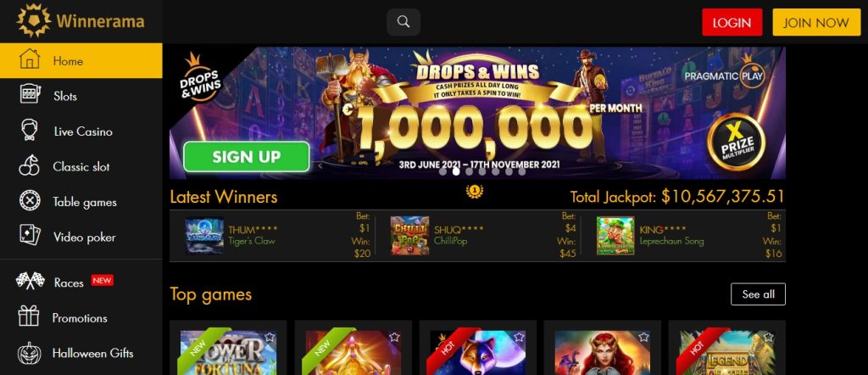This screenshot has height=375, width=868.
Task: Select the Table games roulette icon
Action: coord(30,201)
